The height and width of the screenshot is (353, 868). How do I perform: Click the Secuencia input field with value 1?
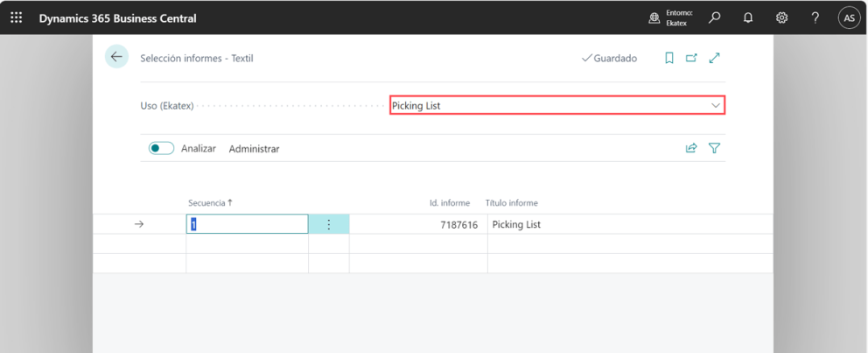[247, 225]
